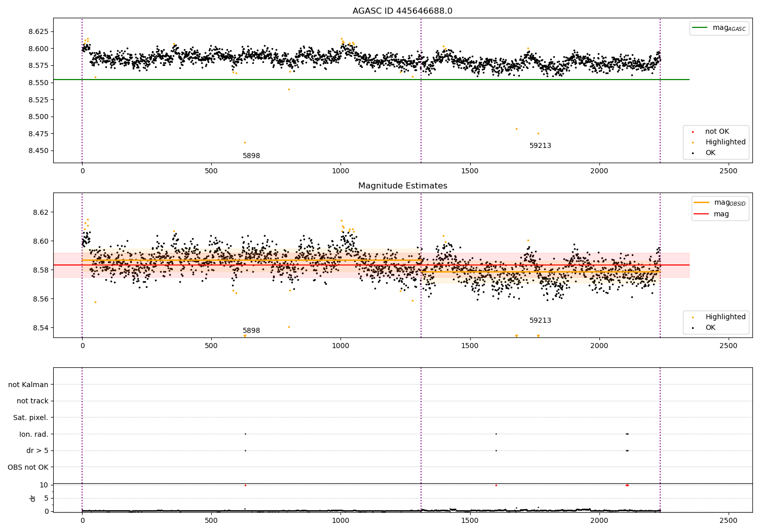Click the 'not track' row label
760x532 pixels.
tap(32, 401)
